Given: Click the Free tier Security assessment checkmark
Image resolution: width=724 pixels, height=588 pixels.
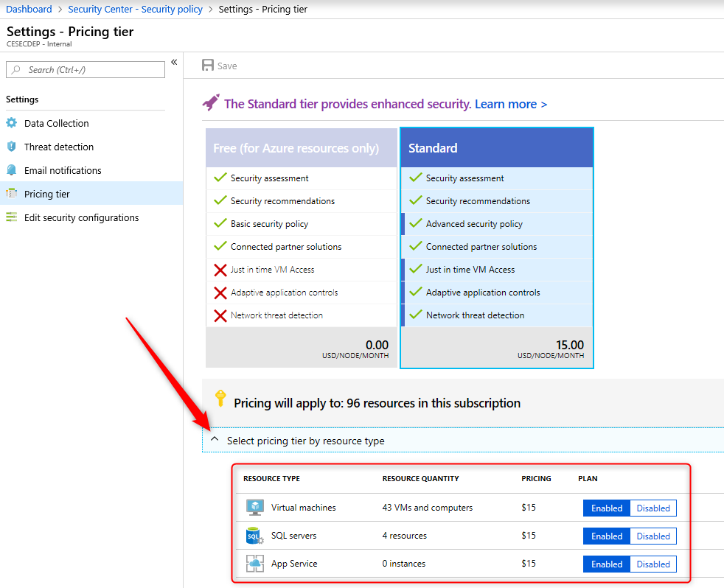Looking at the screenshot, I should pyautogui.click(x=220, y=178).
